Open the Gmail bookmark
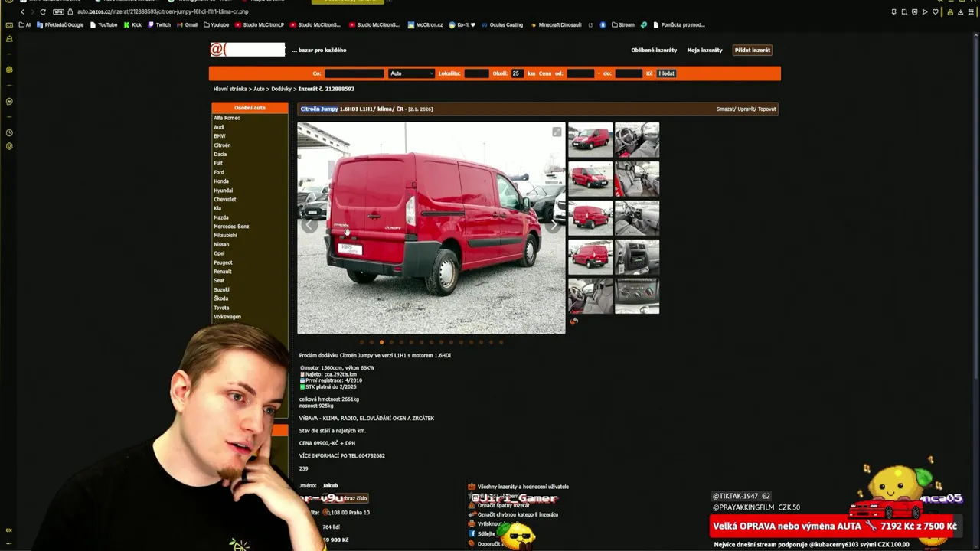The height and width of the screenshot is (551, 980). pos(187,24)
